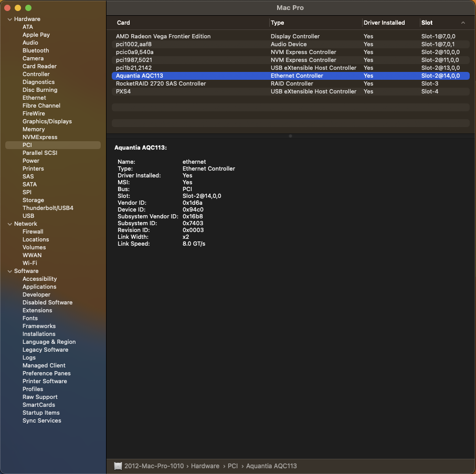Click the Aquantia AQC113 detail heading
Viewport: 476px width, 474px height.
coord(141,148)
